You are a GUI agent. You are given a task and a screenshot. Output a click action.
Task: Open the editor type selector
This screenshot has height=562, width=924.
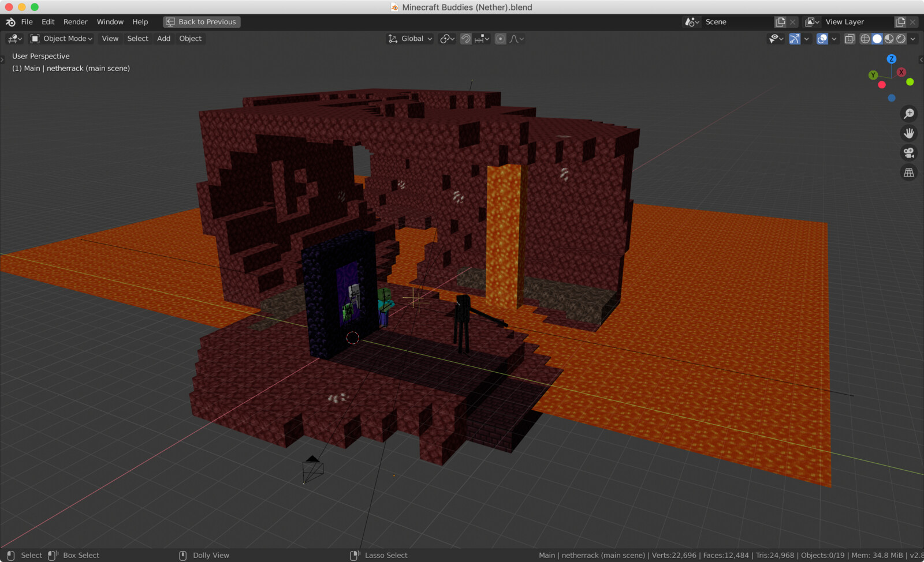tap(14, 39)
